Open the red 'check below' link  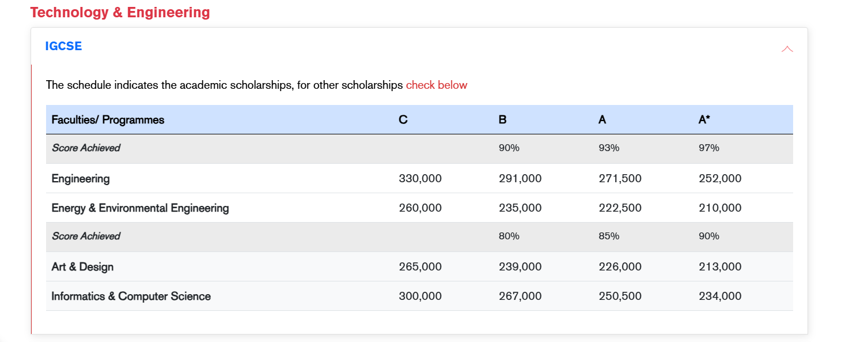pos(436,85)
